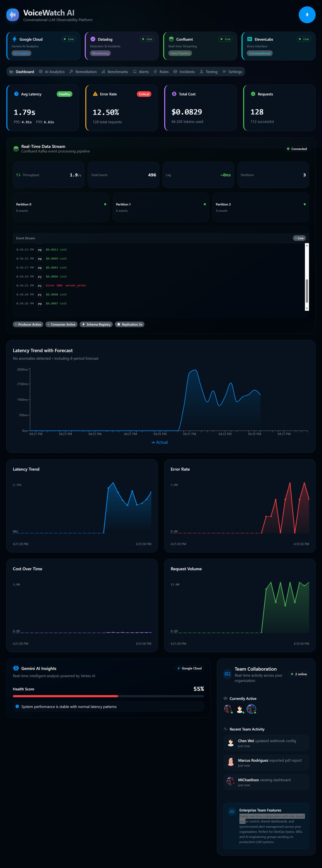Click the system performance stable insight message

point(108,707)
